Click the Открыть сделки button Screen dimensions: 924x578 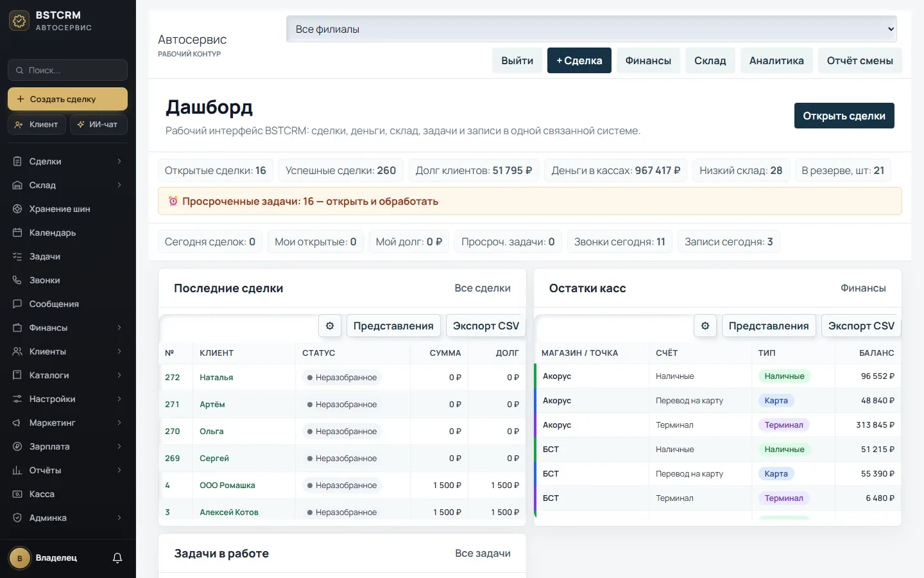(844, 116)
